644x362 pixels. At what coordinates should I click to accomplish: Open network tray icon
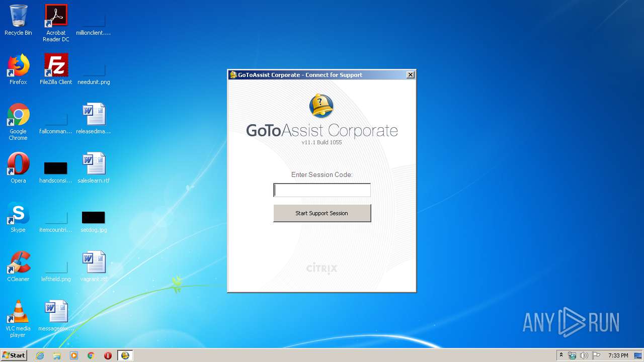click(x=572, y=355)
